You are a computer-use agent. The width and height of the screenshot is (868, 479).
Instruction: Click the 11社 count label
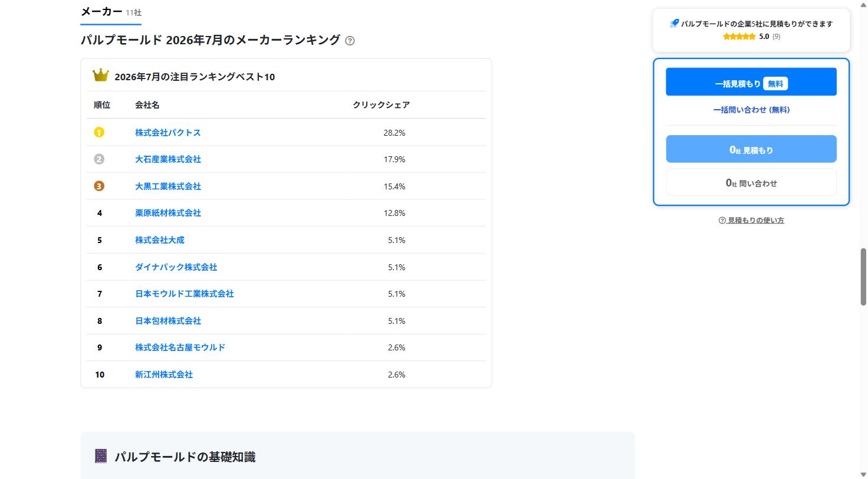[x=133, y=12]
